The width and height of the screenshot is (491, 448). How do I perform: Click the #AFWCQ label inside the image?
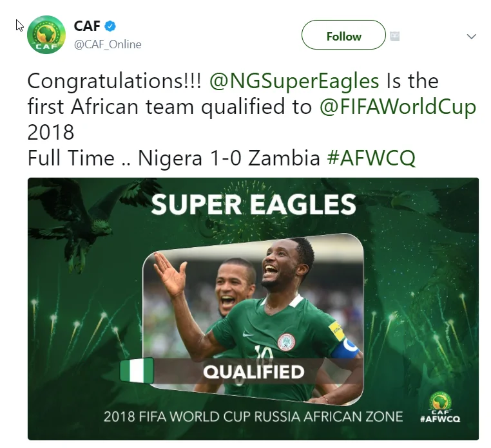click(x=440, y=419)
